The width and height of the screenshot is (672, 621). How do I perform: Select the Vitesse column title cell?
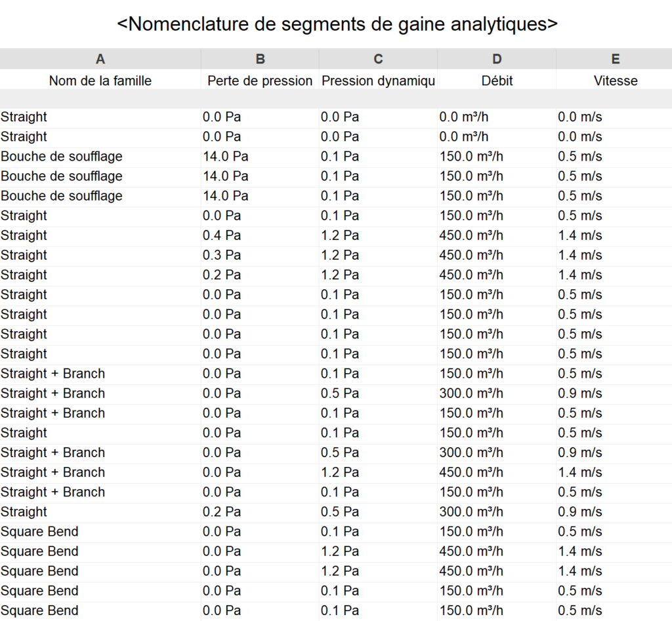point(615,81)
